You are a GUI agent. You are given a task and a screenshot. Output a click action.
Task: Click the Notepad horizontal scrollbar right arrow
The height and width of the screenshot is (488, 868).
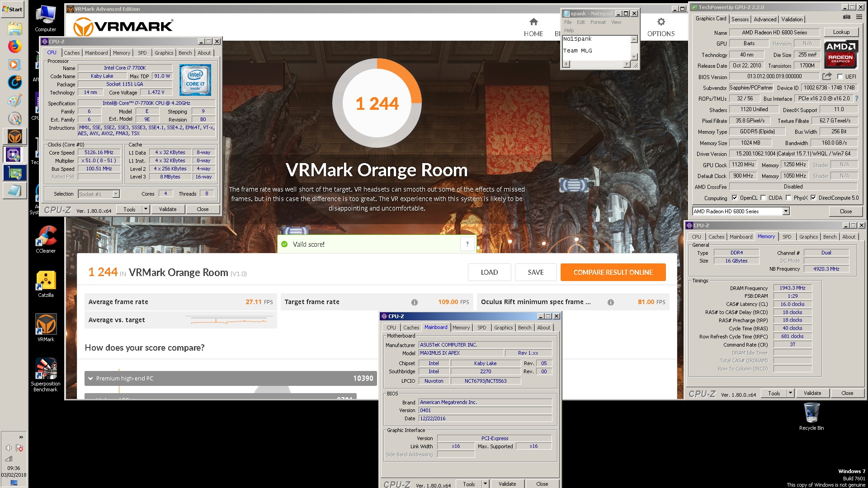pos(627,64)
